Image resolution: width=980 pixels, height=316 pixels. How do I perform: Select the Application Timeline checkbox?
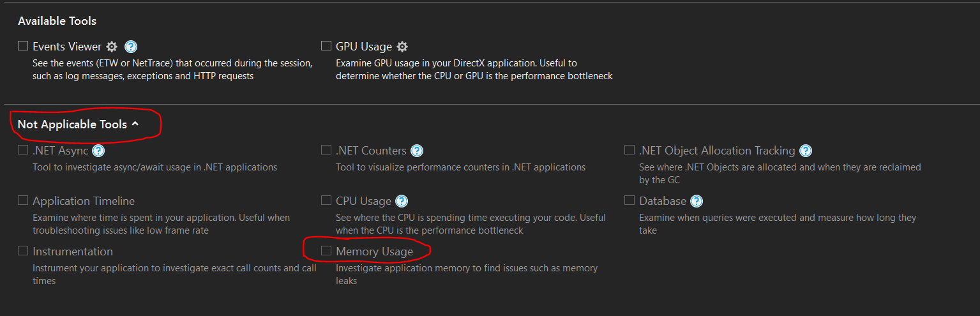pyautogui.click(x=23, y=200)
